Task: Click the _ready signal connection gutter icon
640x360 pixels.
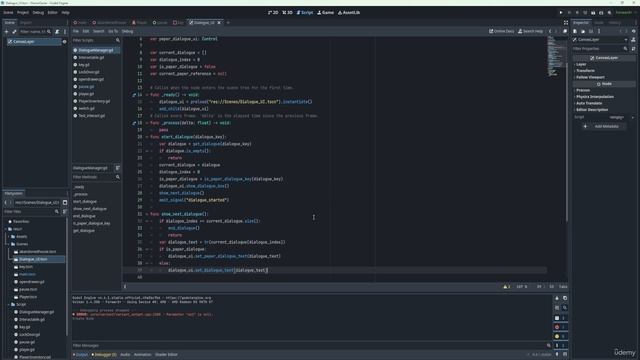Action: click(x=134, y=95)
